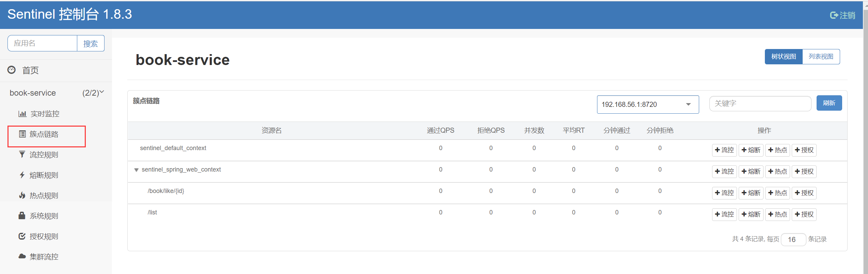The width and height of the screenshot is (868, 274).
Task: Click the /list resource name
Action: pos(152,212)
